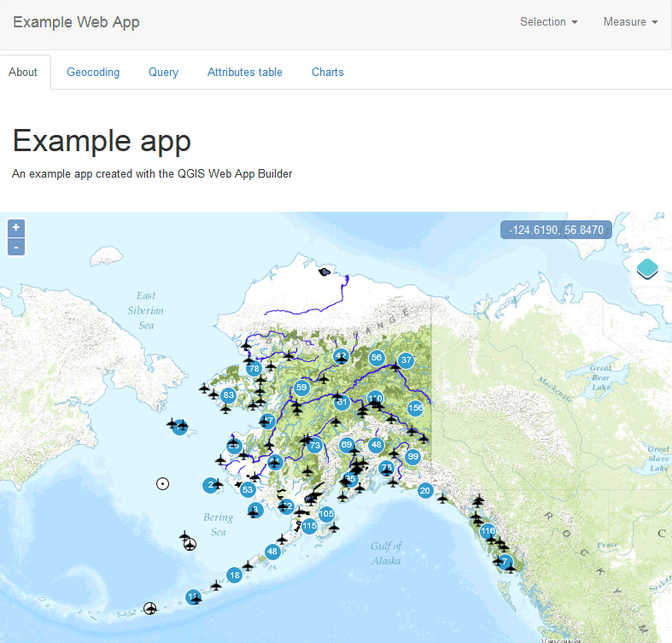Switch to the About tab
The image size is (672, 643).
[23, 73]
